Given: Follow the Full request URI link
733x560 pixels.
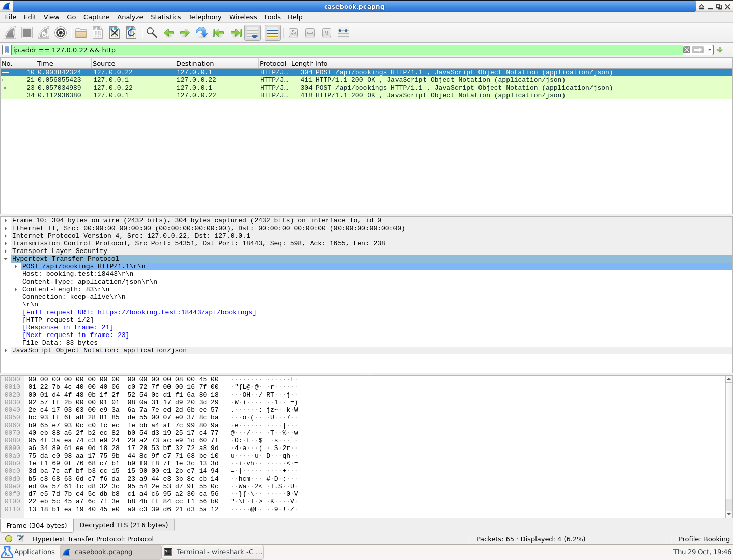Looking at the screenshot, I should click(139, 313).
